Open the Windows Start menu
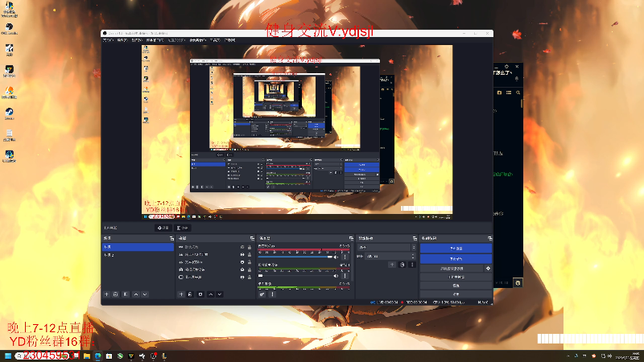Viewport: 644px width, 362px height. 8,356
